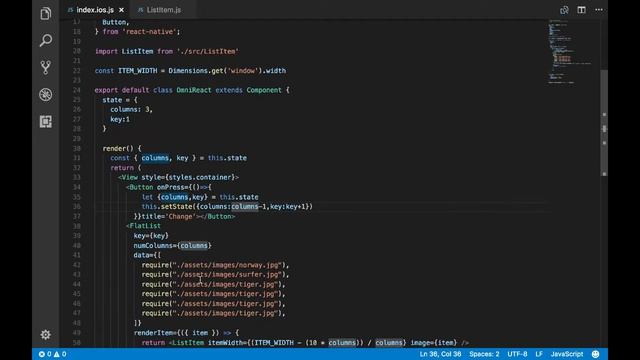Split the editor

[x=581, y=9]
